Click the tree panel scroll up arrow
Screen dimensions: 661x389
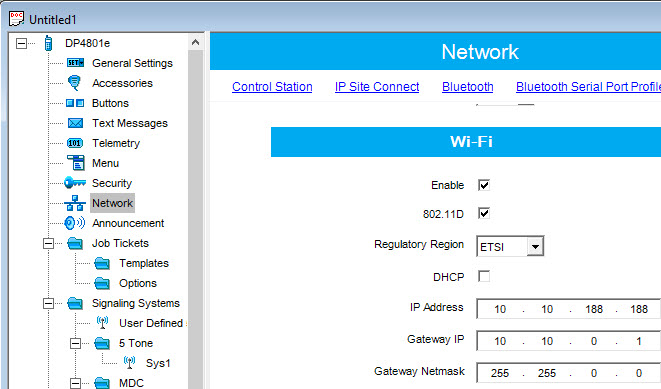pyautogui.click(x=195, y=42)
